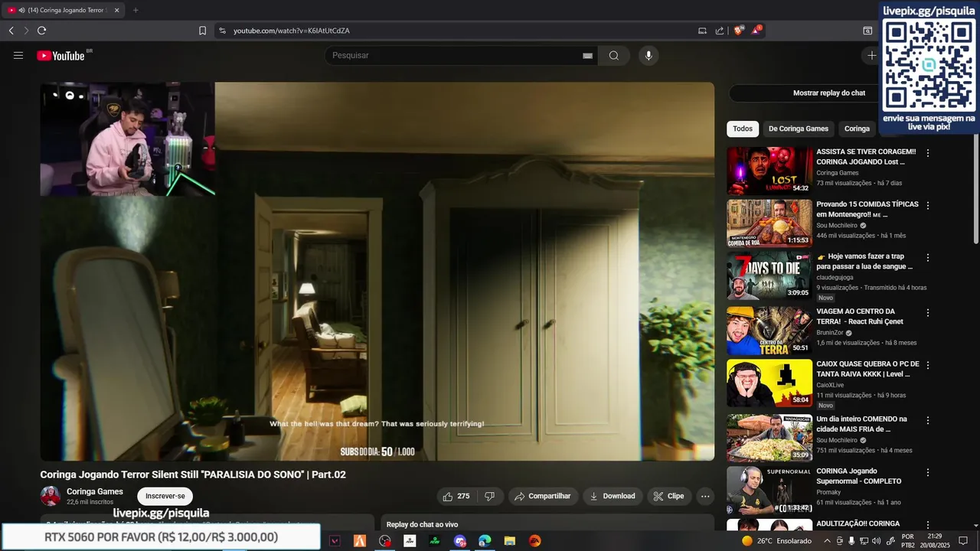The height and width of the screenshot is (551, 980).
Task: Open title VIAGEM AO CENTRO DA TERRA
Action: (860, 316)
